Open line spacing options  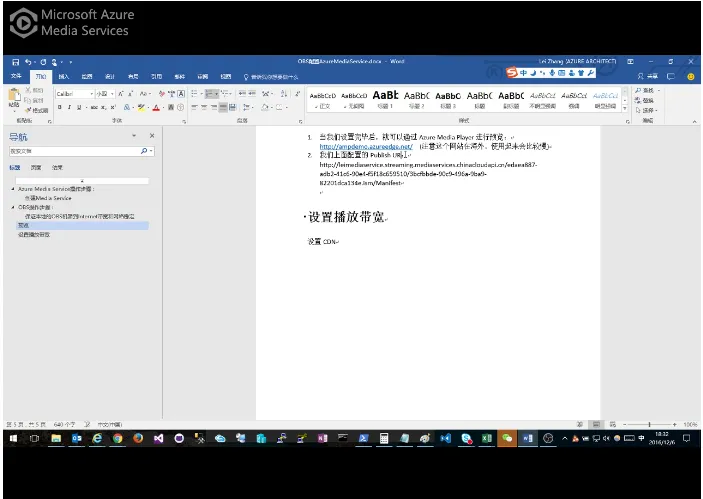pyautogui.click(x=247, y=107)
